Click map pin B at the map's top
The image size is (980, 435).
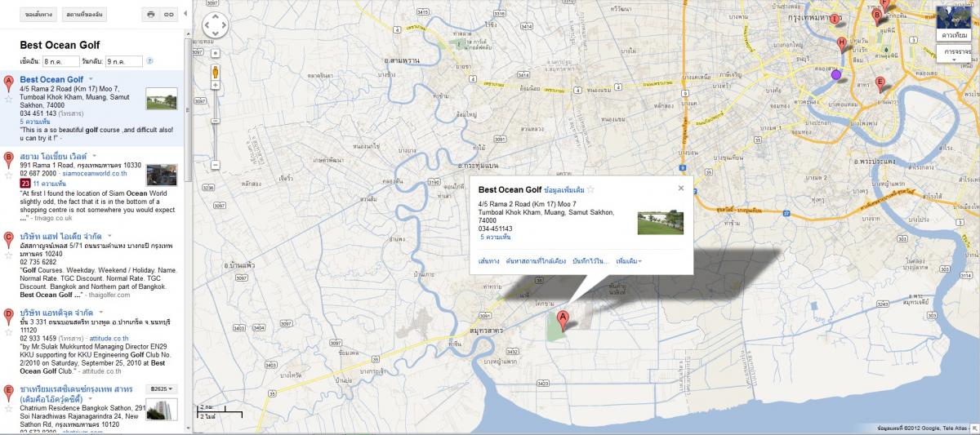[879, 16]
